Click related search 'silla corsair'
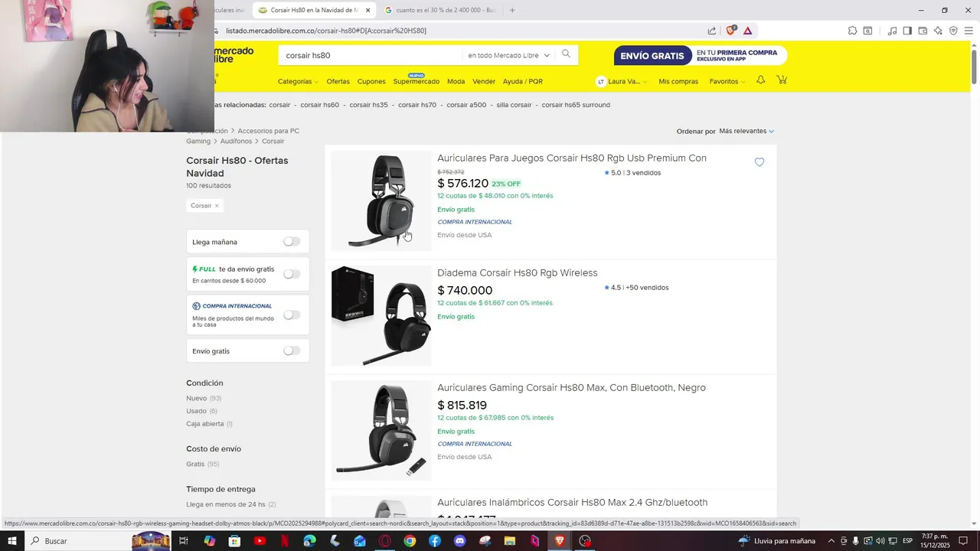This screenshot has width=980, height=551. coord(514,105)
